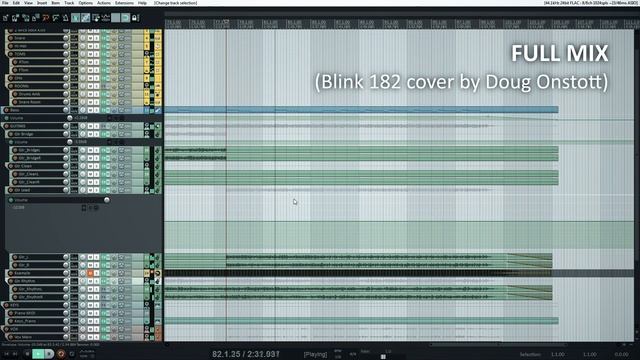Image resolution: width=640 pixels, height=360 pixels.
Task: Open the Insert menu
Action: tap(42, 3)
